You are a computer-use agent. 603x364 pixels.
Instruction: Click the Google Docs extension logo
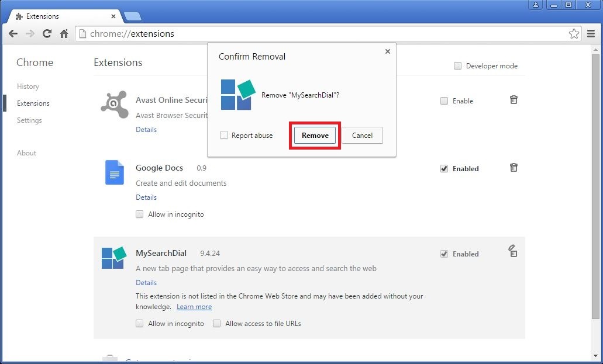115,172
